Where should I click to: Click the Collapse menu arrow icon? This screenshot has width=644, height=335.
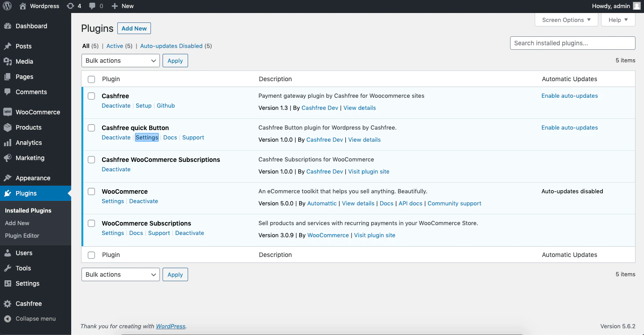(8, 319)
